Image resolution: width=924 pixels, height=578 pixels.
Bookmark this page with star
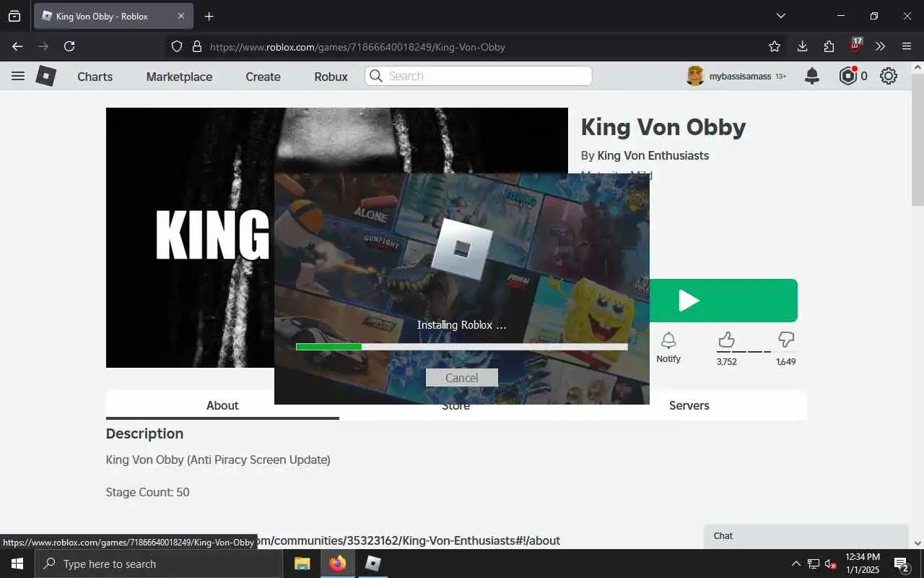coord(775,46)
